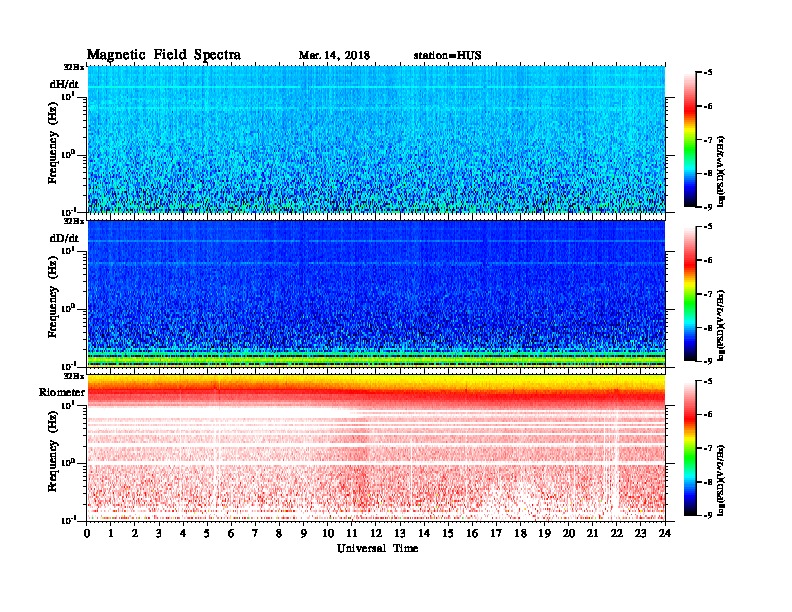Click the color bar beside the Riometer panel

(690, 448)
